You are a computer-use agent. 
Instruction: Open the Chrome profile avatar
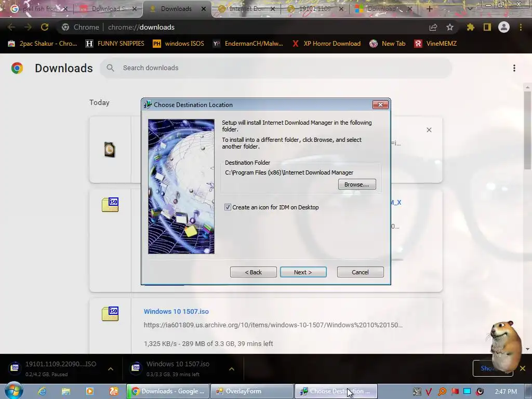click(504, 27)
